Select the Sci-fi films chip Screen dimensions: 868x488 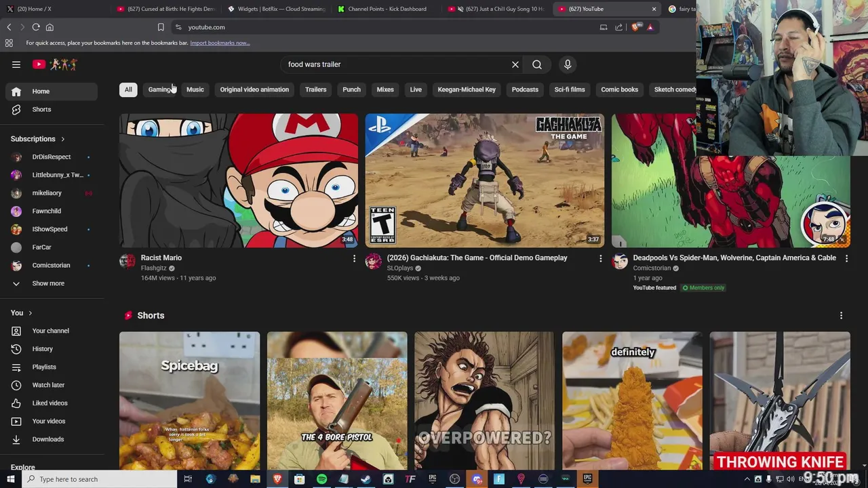coord(570,89)
